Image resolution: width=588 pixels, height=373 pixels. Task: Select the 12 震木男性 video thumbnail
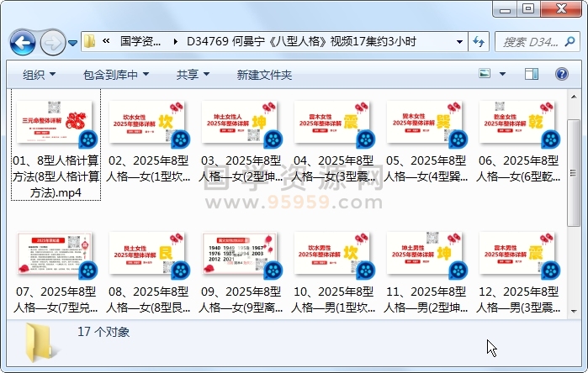(518, 254)
